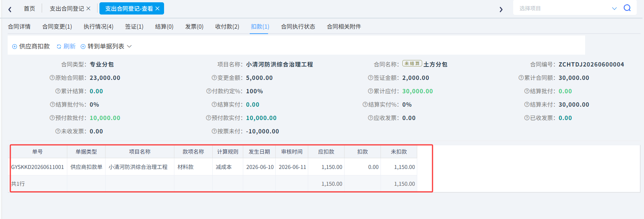Click help icon next to 变更金额
This screenshot has width=644, height=219.
coord(214,78)
